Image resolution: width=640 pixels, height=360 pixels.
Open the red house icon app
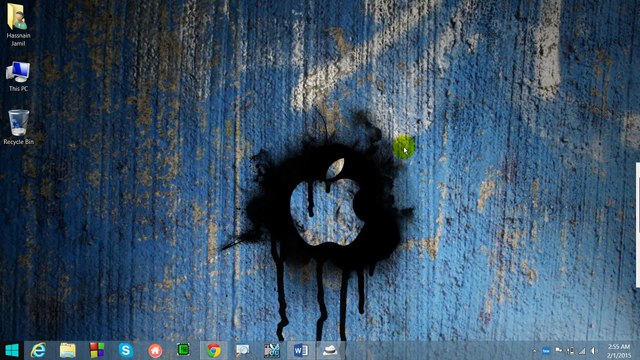pyautogui.click(x=155, y=351)
